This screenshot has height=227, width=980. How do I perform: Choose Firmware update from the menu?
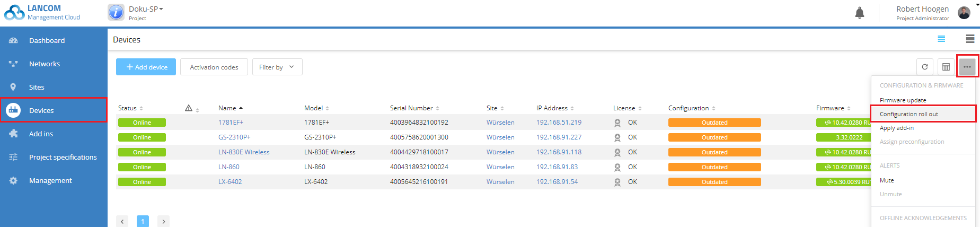[x=903, y=100]
